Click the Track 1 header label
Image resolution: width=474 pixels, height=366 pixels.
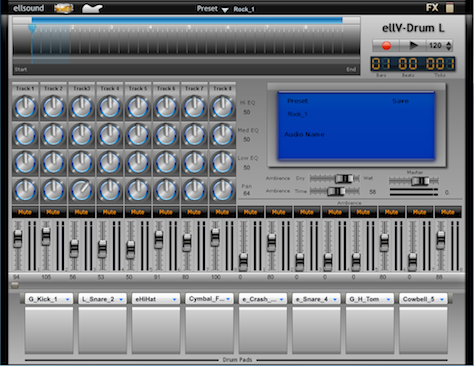25,88
